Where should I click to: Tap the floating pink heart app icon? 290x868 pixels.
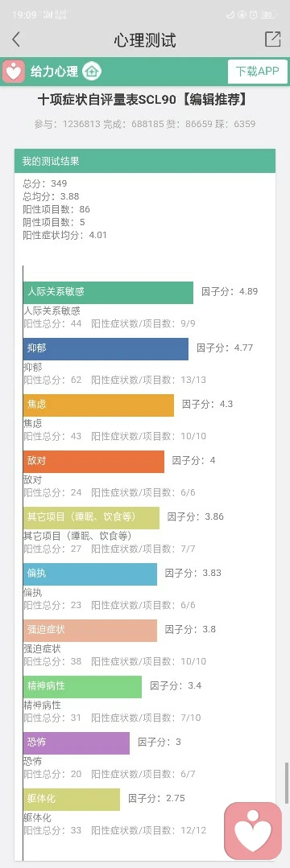coord(253,830)
